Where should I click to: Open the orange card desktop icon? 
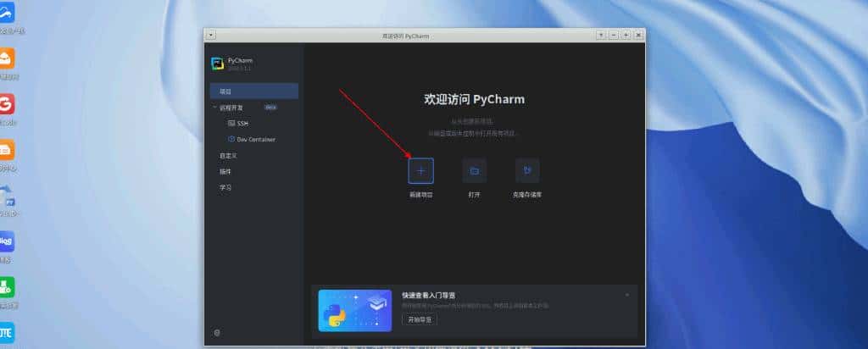click(x=7, y=150)
